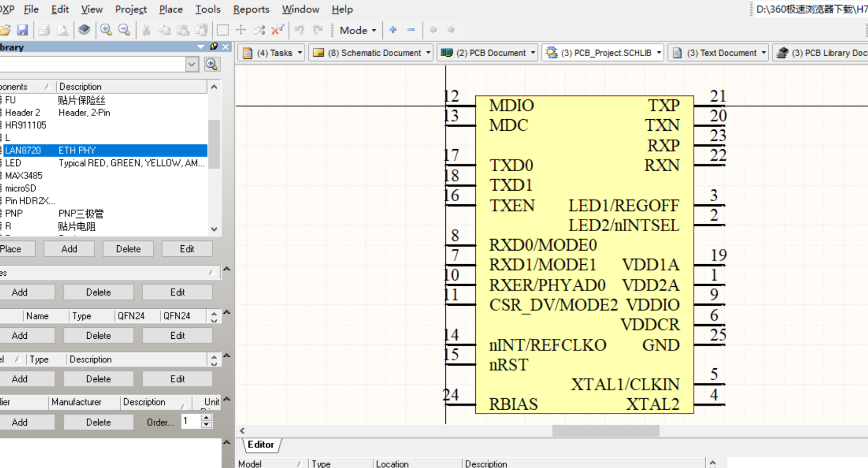Select LAN8720 component in list

104,150
